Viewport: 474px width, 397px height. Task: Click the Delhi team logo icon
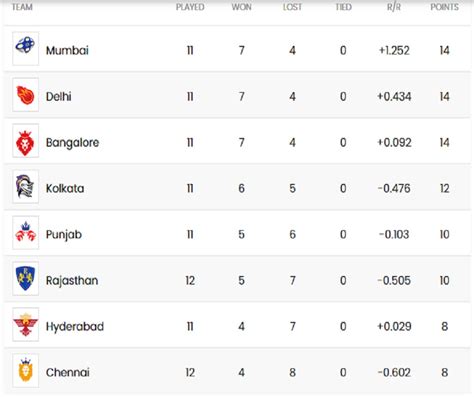(x=26, y=95)
